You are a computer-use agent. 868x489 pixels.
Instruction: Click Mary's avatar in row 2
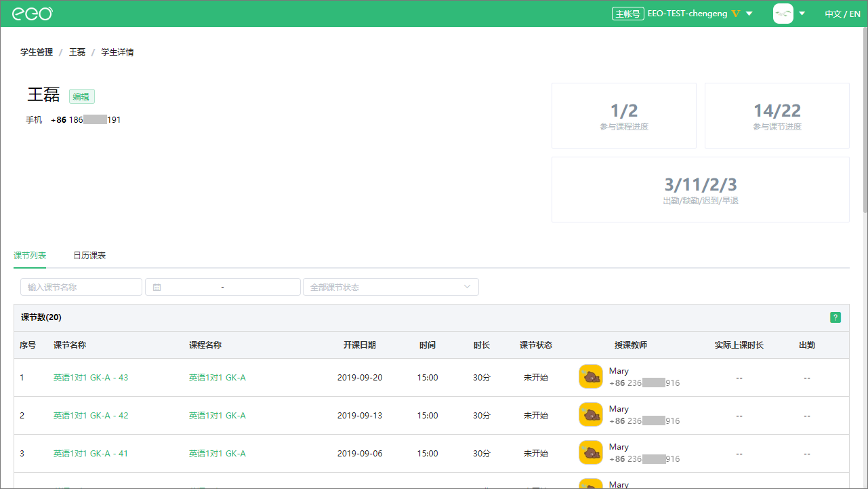click(x=591, y=414)
